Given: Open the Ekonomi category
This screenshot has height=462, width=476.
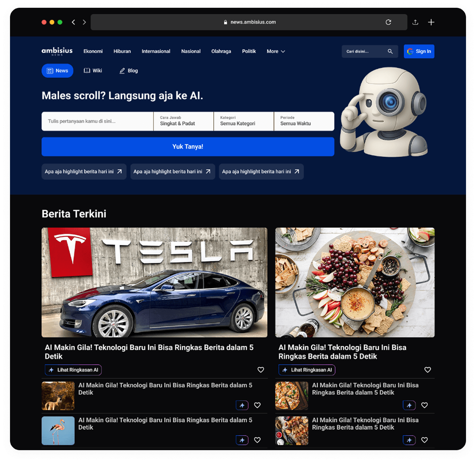Looking at the screenshot, I should pyautogui.click(x=93, y=51).
